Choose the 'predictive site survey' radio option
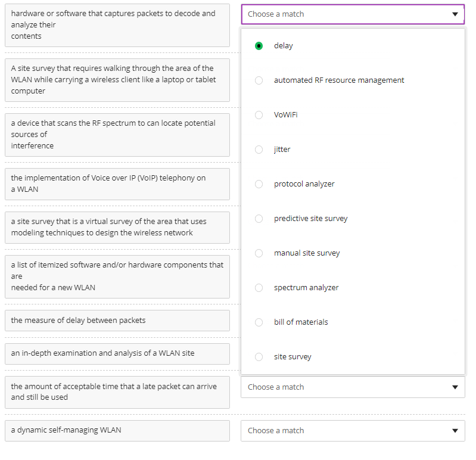This screenshot has width=476, height=460. point(259,219)
